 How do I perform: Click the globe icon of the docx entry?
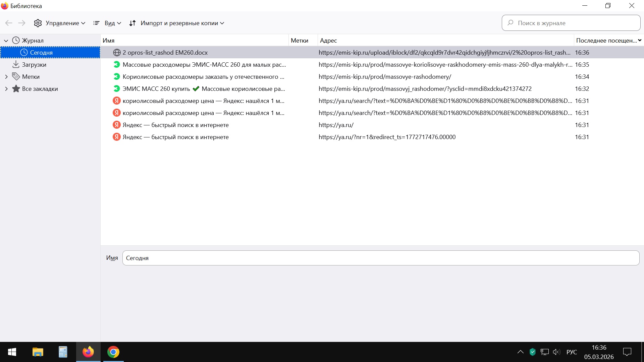(117, 53)
